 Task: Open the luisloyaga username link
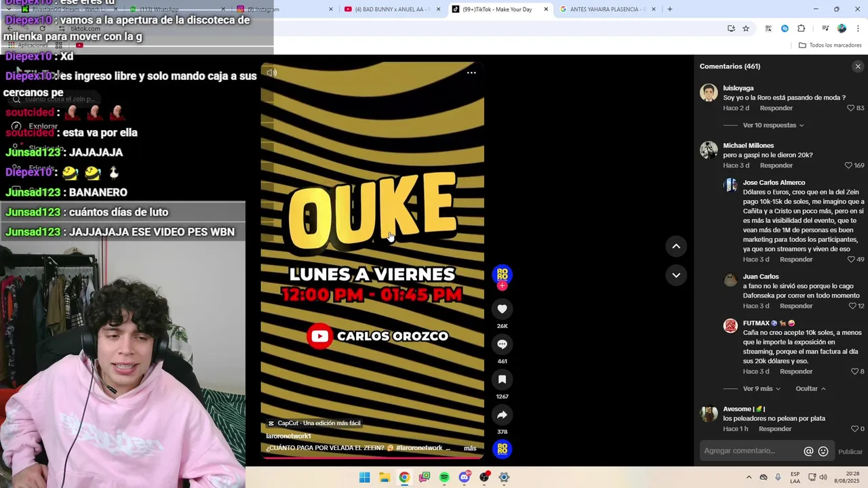click(738, 88)
